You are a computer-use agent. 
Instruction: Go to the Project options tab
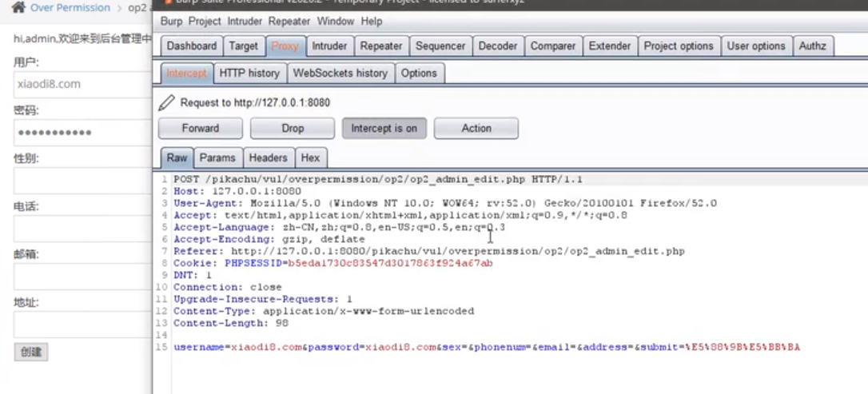tap(679, 46)
